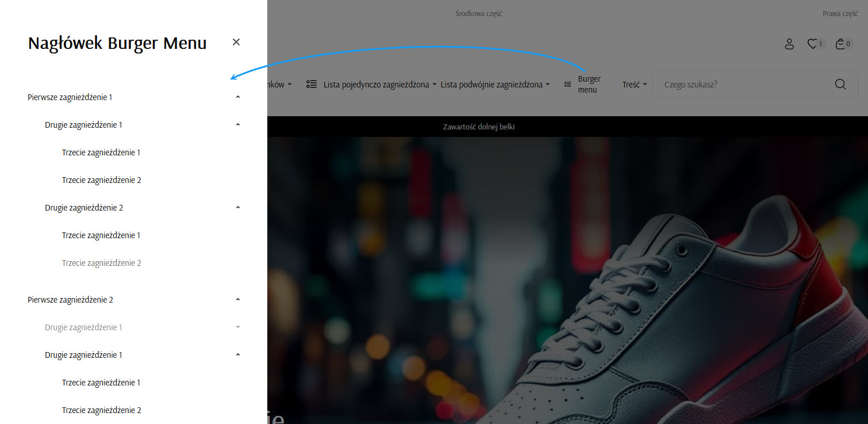Click the Burger menu navigation item
This screenshot has height=424, width=868.
coord(589,85)
